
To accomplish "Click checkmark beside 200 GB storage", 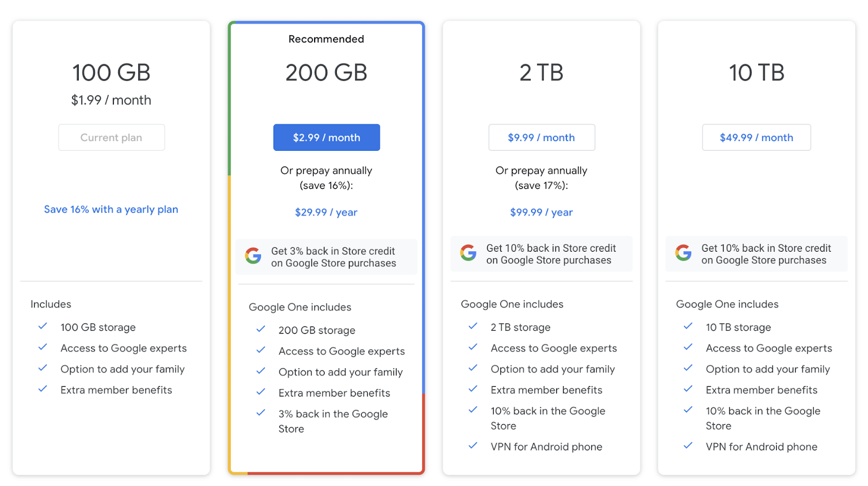I will tap(261, 329).
